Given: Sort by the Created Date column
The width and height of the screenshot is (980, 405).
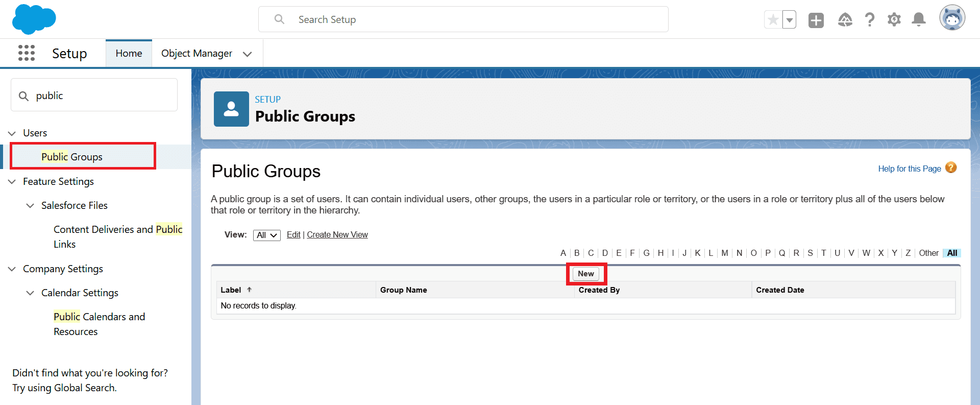Looking at the screenshot, I should tap(780, 290).
